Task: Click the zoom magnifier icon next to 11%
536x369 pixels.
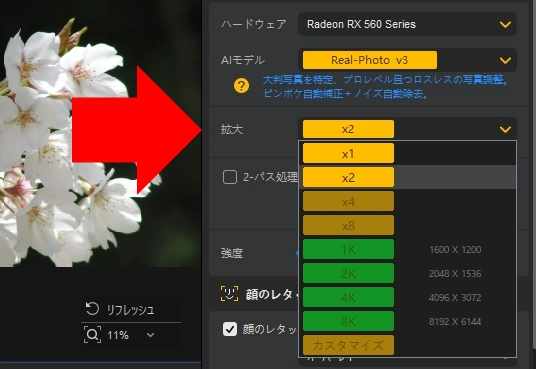Action: tap(92, 334)
